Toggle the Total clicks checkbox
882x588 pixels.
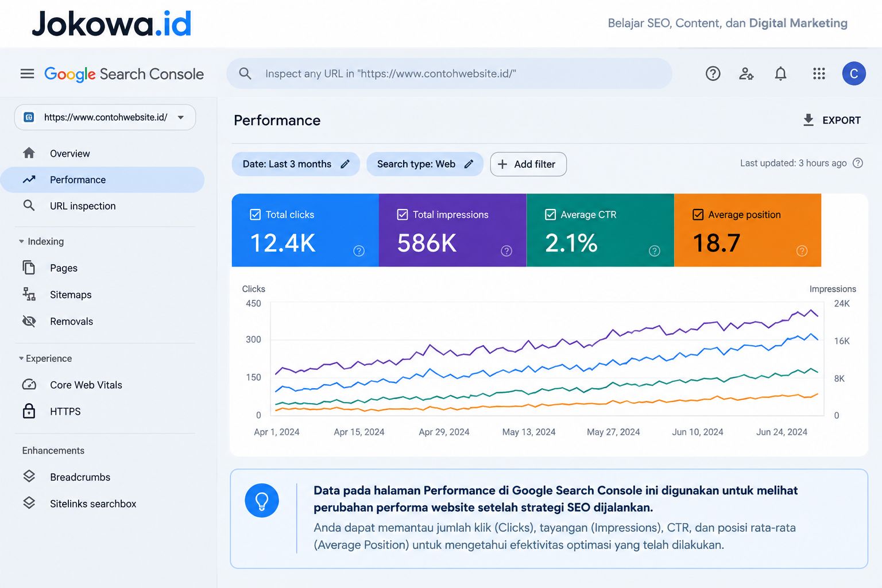pos(256,215)
